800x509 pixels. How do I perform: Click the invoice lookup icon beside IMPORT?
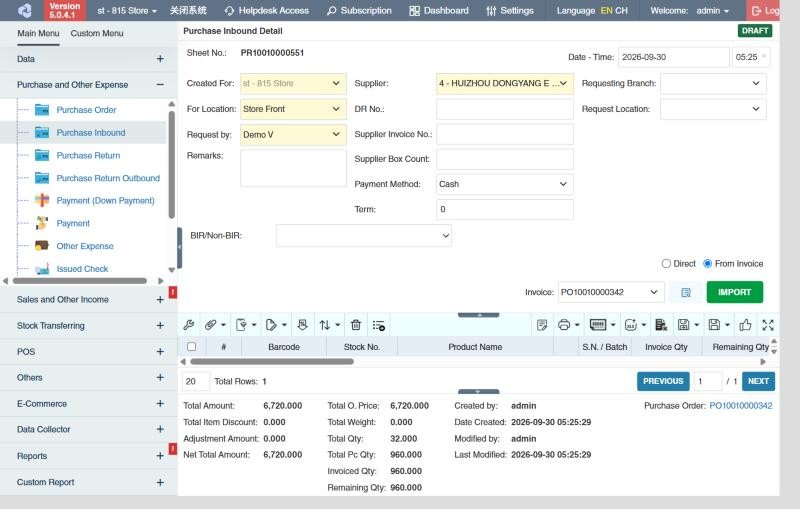click(686, 292)
